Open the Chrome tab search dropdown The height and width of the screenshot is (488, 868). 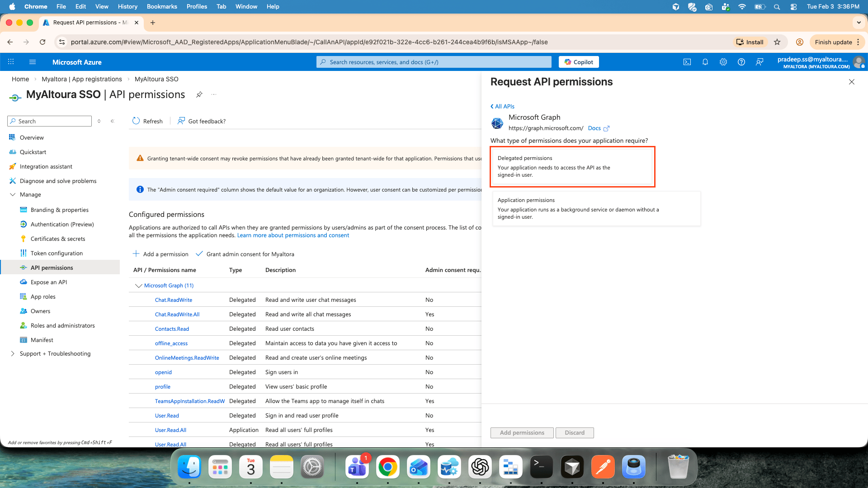(859, 23)
